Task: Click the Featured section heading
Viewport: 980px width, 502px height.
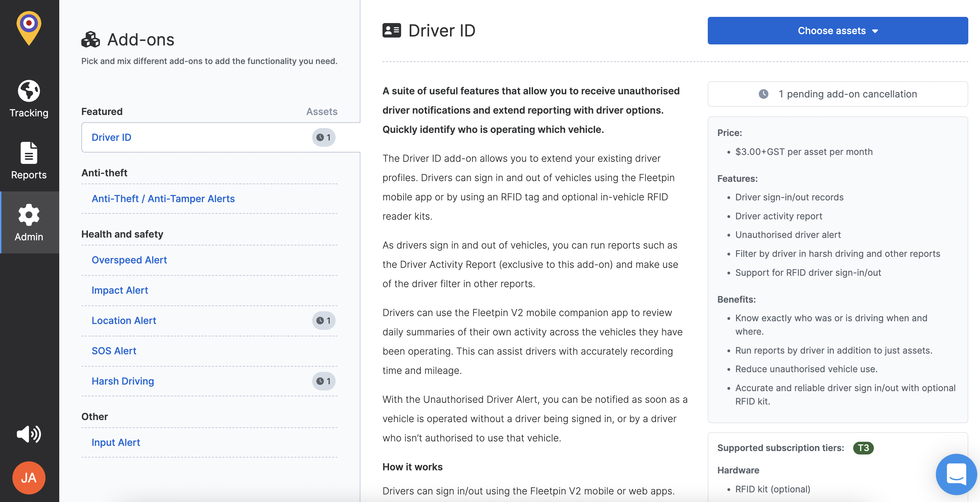Action: pyautogui.click(x=102, y=111)
